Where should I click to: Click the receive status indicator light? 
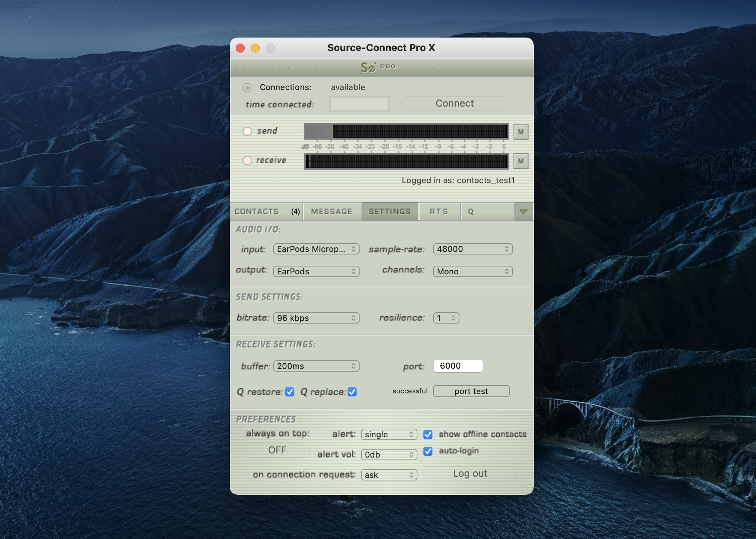(x=247, y=160)
